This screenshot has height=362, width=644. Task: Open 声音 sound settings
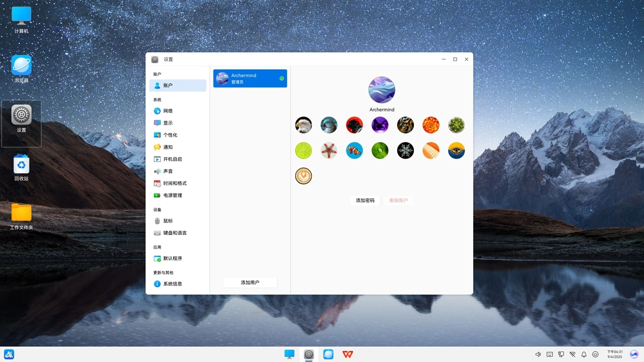pos(168,171)
